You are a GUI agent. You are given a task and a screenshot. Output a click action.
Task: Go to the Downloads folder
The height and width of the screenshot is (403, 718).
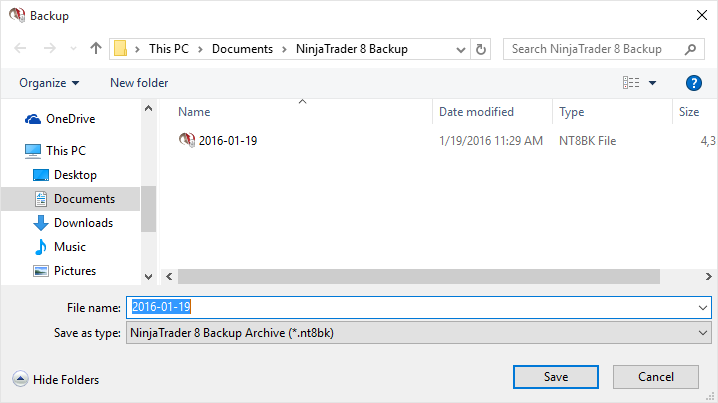[82, 223]
